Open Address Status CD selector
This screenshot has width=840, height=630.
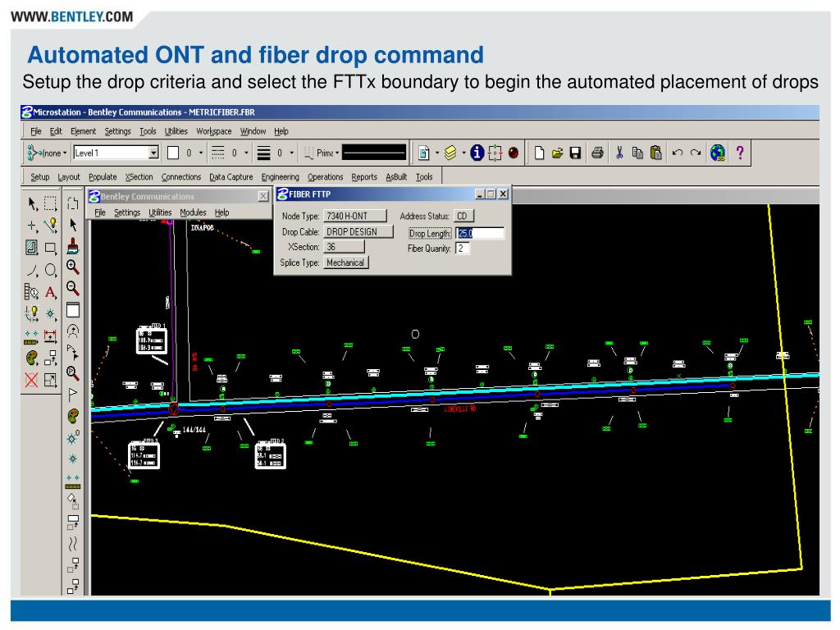click(x=463, y=216)
